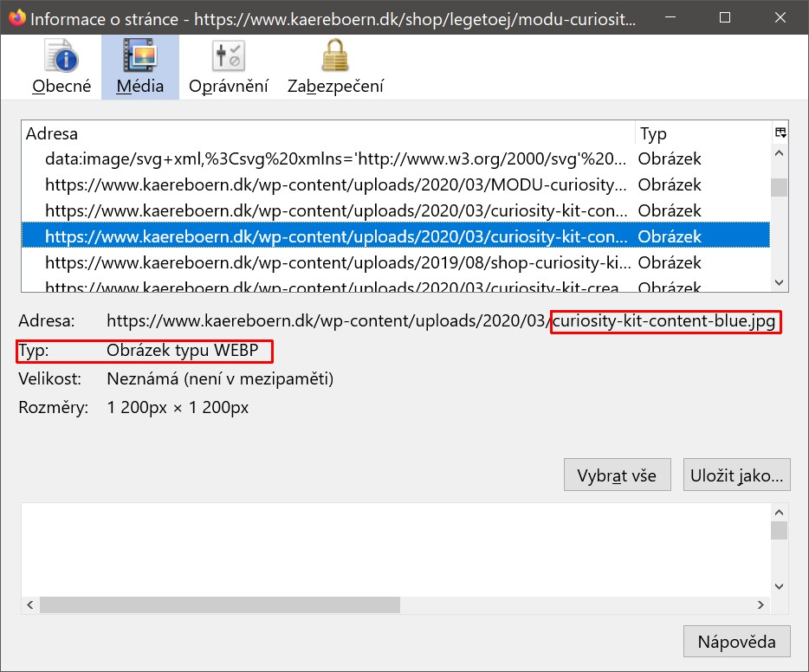Viewport: 809px width, 672px height.
Task: Maximize the Informace o stránce window
Action: tap(725, 17)
